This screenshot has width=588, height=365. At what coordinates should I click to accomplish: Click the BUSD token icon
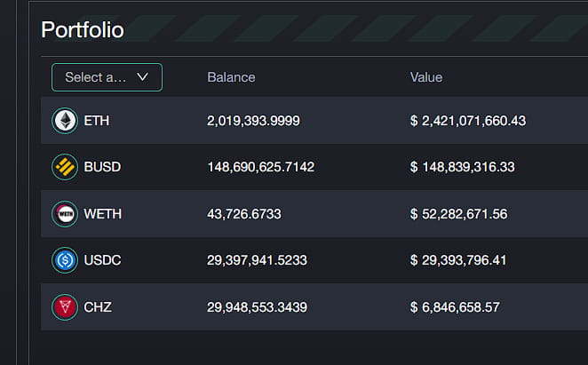[x=65, y=167]
